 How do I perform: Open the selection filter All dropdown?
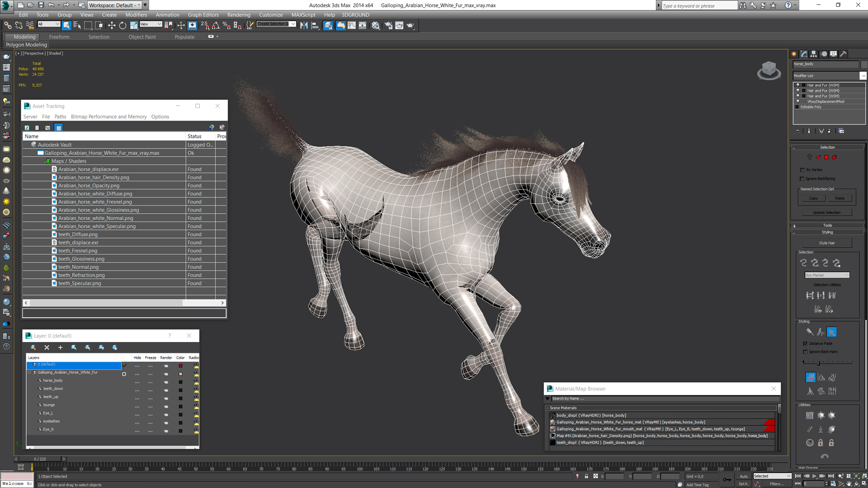[49, 24]
